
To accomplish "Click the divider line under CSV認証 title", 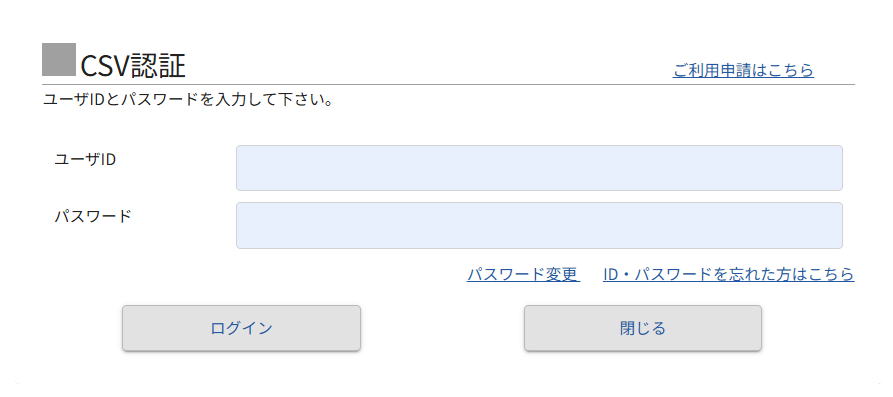I will pyautogui.click(x=449, y=84).
